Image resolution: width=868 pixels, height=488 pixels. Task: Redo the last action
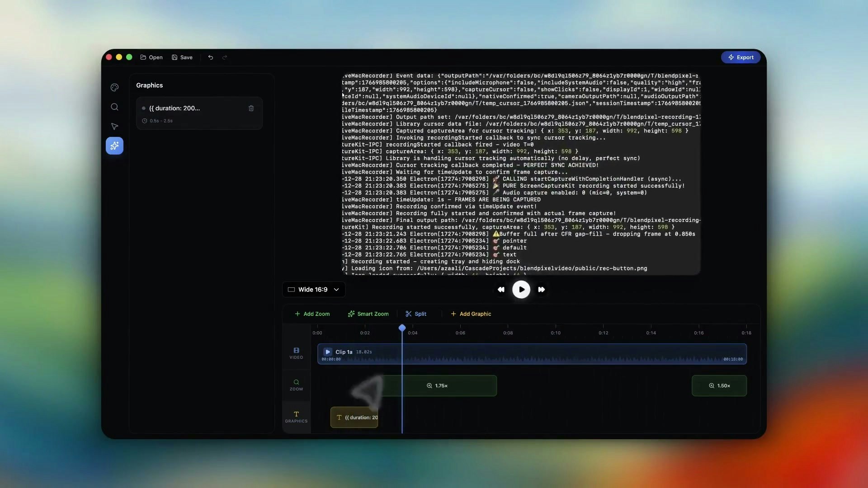coord(225,57)
